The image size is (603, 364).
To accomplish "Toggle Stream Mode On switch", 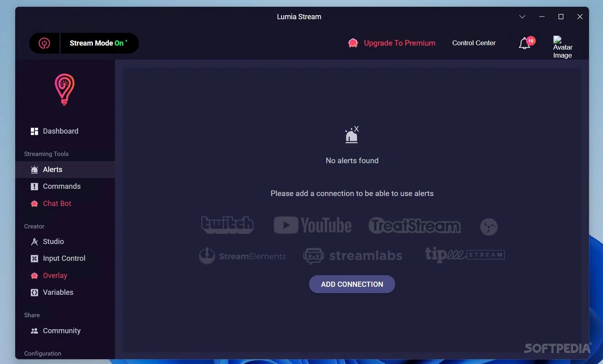I will pos(99,43).
